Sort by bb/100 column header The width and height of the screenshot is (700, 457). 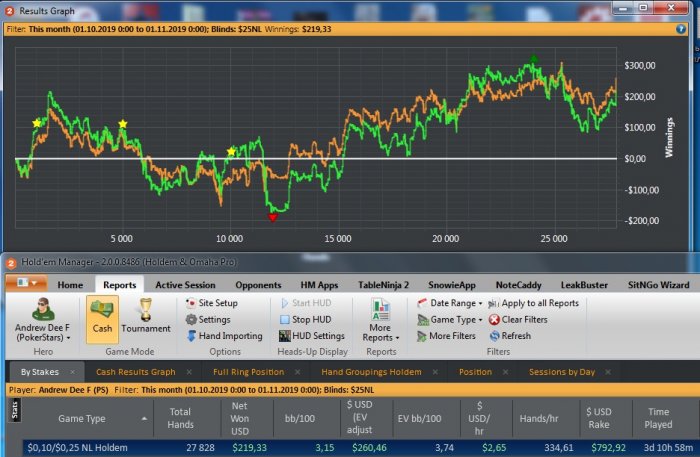click(x=300, y=418)
